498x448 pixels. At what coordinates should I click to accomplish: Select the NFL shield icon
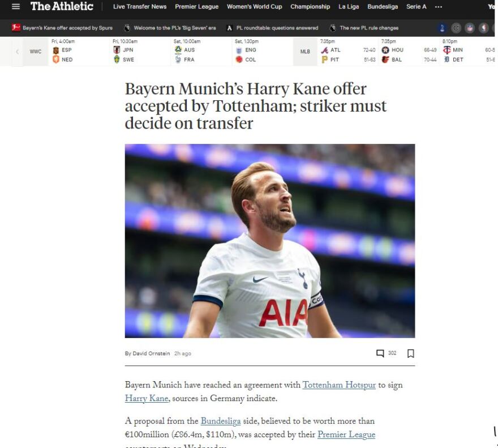coord(469,28)
